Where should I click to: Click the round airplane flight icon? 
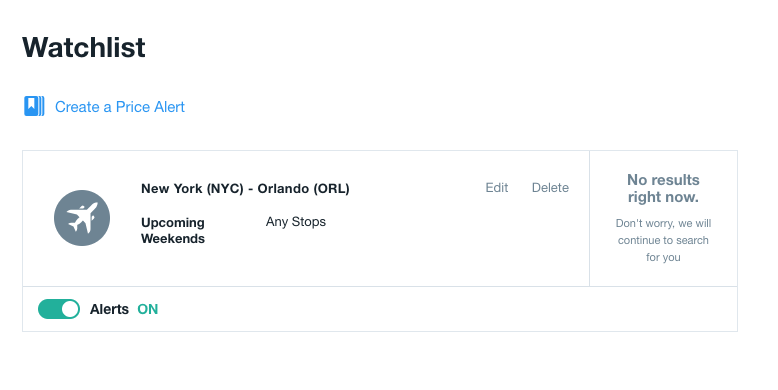tap(82, 218)
